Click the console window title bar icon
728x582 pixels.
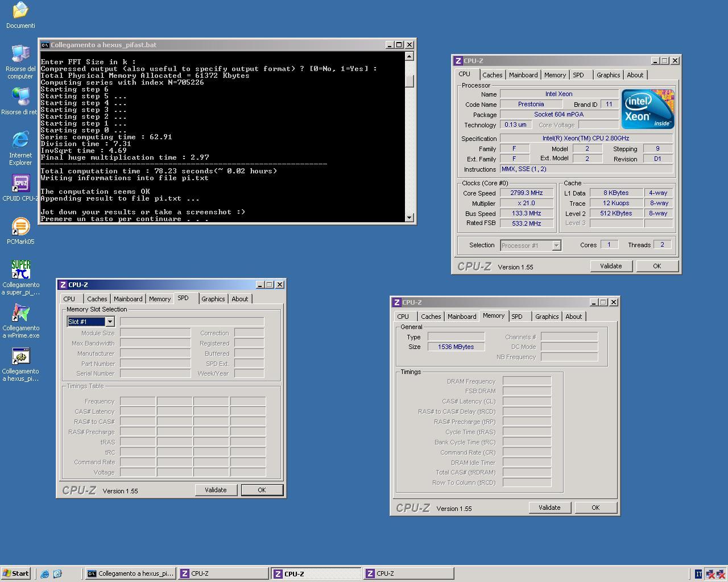[x=45, y=45]
